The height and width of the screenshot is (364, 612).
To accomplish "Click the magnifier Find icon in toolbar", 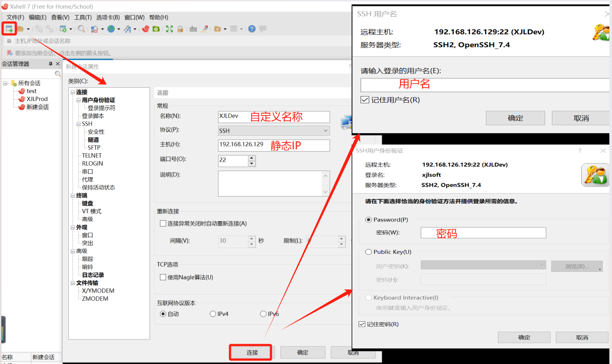I will 81,29.
